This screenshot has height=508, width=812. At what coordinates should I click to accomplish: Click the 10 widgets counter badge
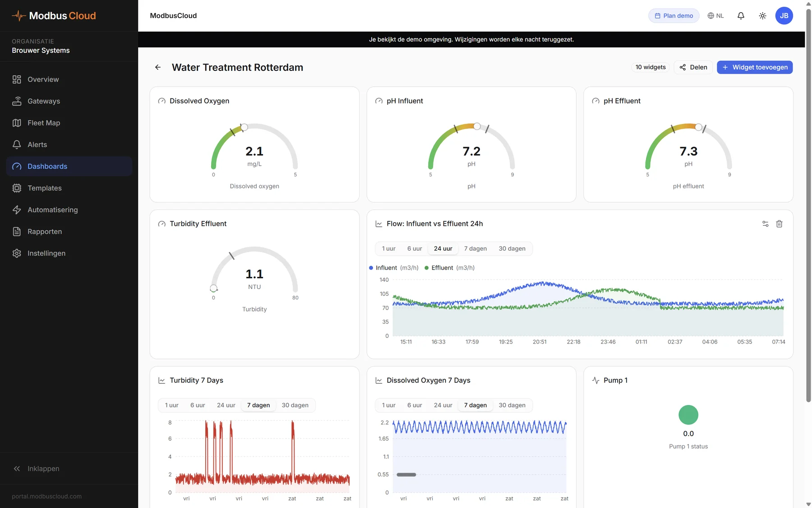pyautogui.click(x=651, y=67)
